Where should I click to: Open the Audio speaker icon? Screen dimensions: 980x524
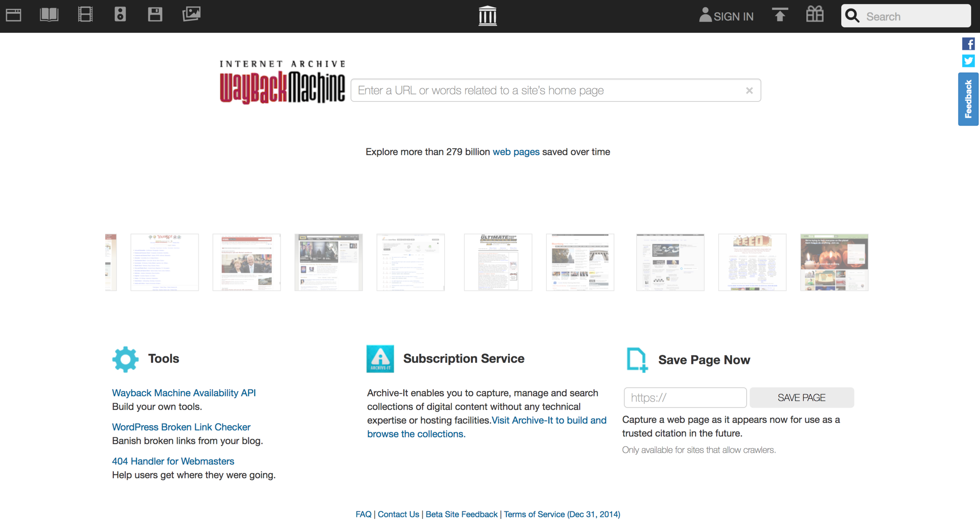120,15
